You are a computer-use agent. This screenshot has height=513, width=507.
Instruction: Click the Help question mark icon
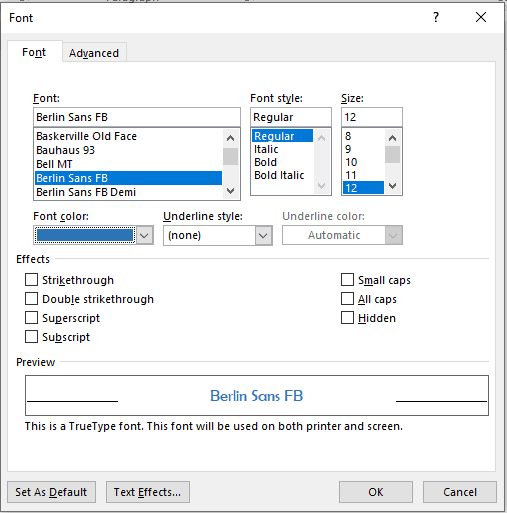[436, 17]
